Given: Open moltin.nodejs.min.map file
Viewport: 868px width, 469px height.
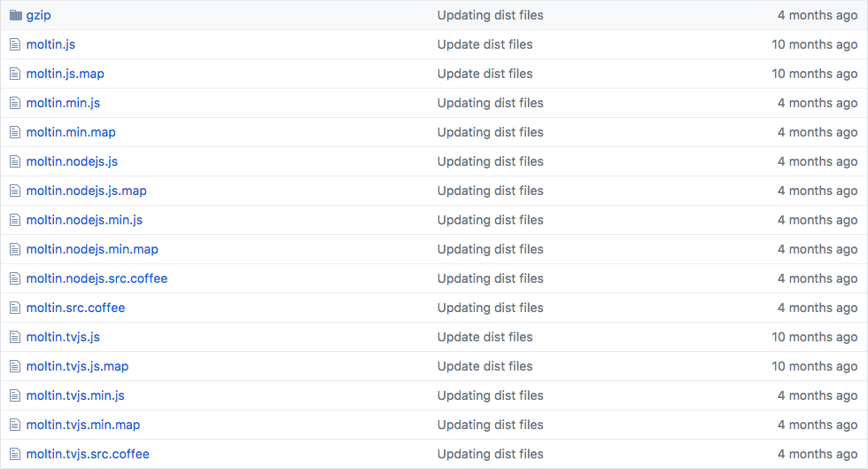Looking at the screenshot, I should 92,249.
